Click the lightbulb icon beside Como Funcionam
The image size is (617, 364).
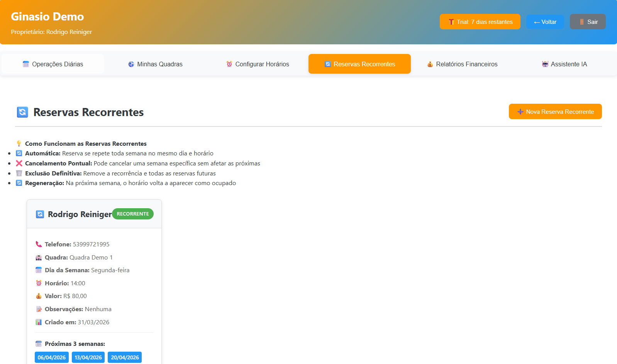tap(19, 143)
